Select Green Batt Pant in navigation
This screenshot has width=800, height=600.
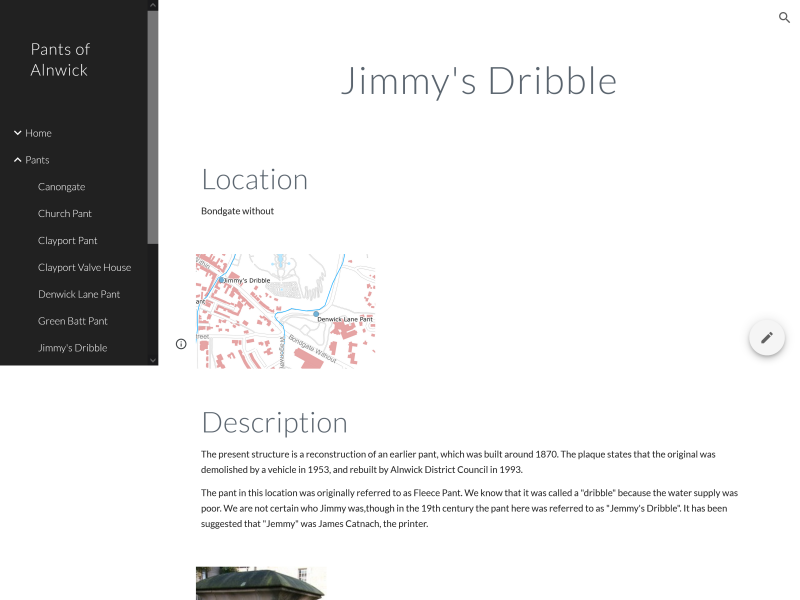[72, 321]
